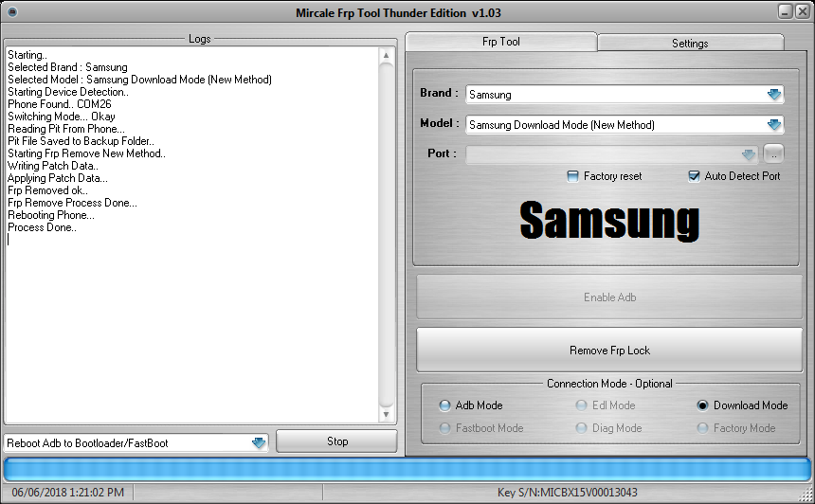Select the Diag Mode radio button

click(x=581, y=428)
